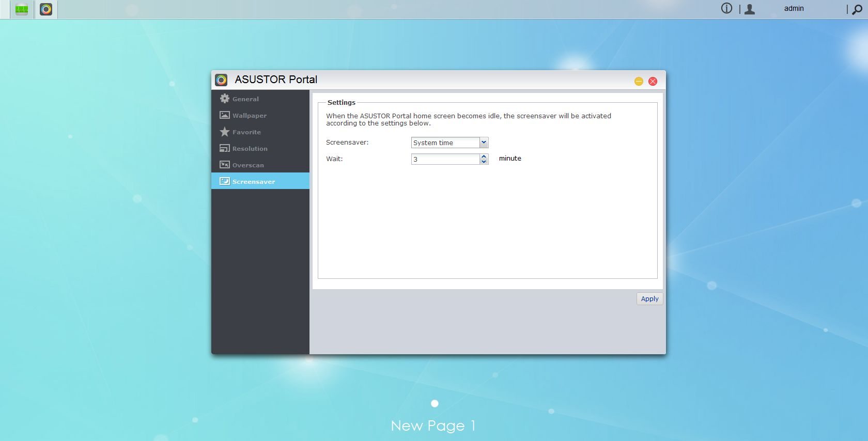Open the Wallpaper settings section
Viewport: 868px width, 441px height.
(260, 115)
